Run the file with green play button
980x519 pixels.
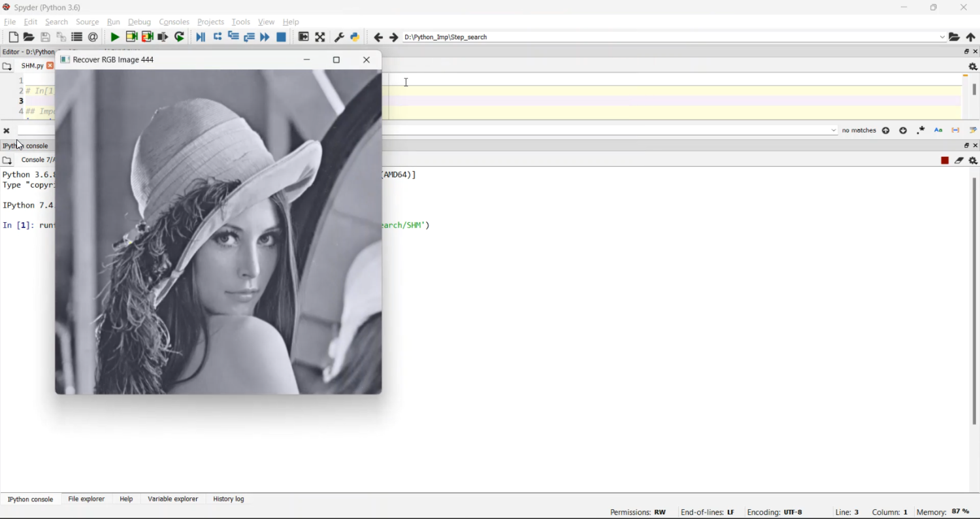coord(115,37)
